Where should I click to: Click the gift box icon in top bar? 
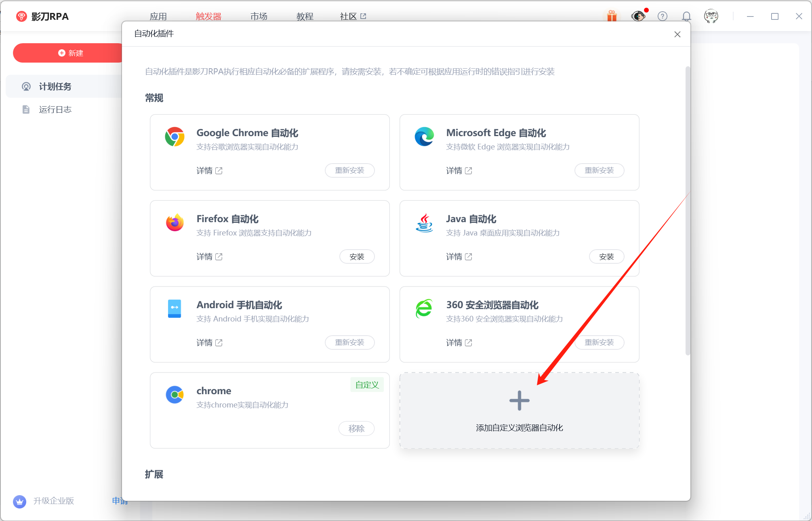[x=612, y=16]
